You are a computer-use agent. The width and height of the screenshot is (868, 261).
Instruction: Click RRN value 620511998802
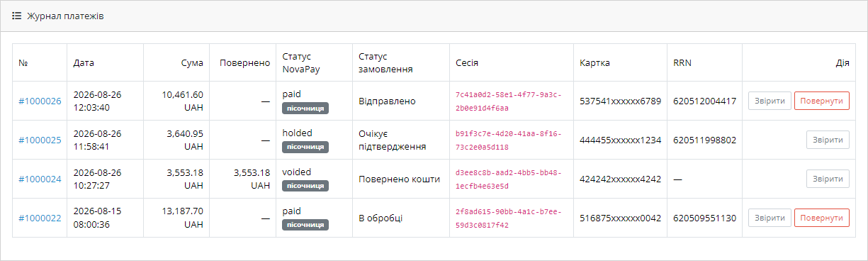[x=704, y=140]
